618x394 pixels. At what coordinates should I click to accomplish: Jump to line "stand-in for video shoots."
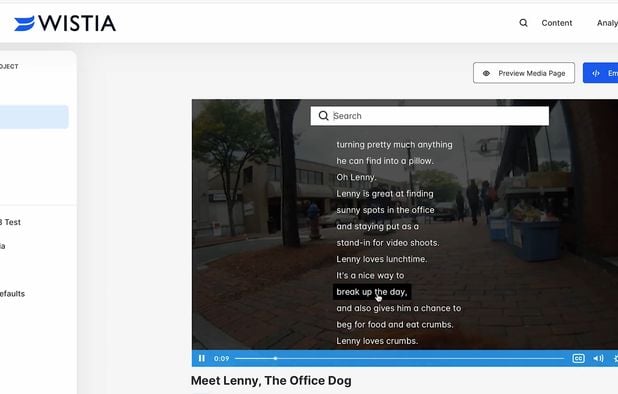[387, 243]
